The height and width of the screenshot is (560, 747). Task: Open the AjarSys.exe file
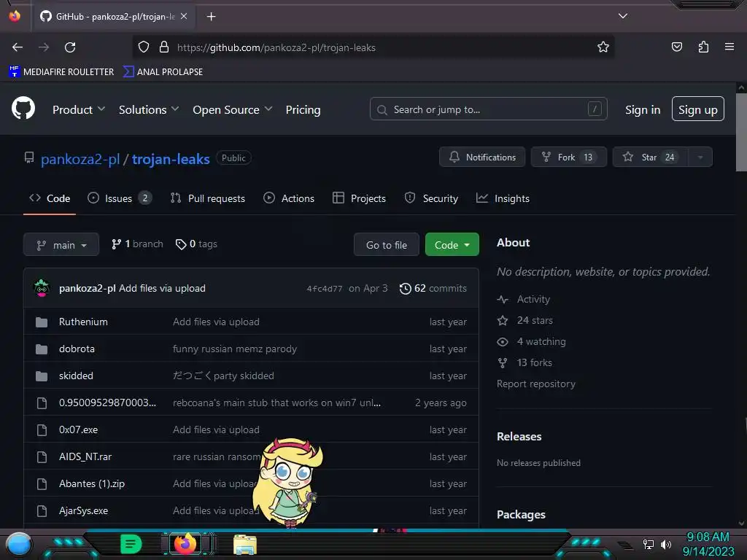click(83, 510)
